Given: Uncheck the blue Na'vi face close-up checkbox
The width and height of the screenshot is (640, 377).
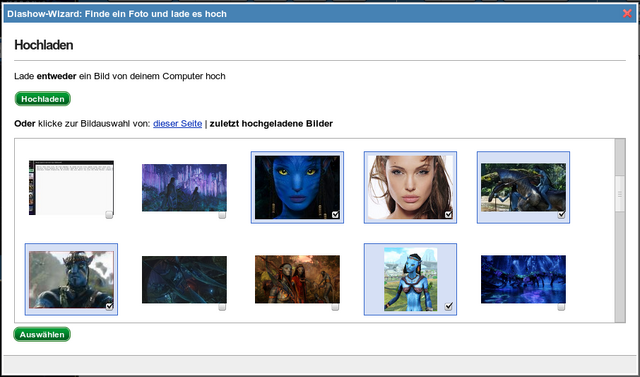Looking at the screenshot, I should click(335, 215).
